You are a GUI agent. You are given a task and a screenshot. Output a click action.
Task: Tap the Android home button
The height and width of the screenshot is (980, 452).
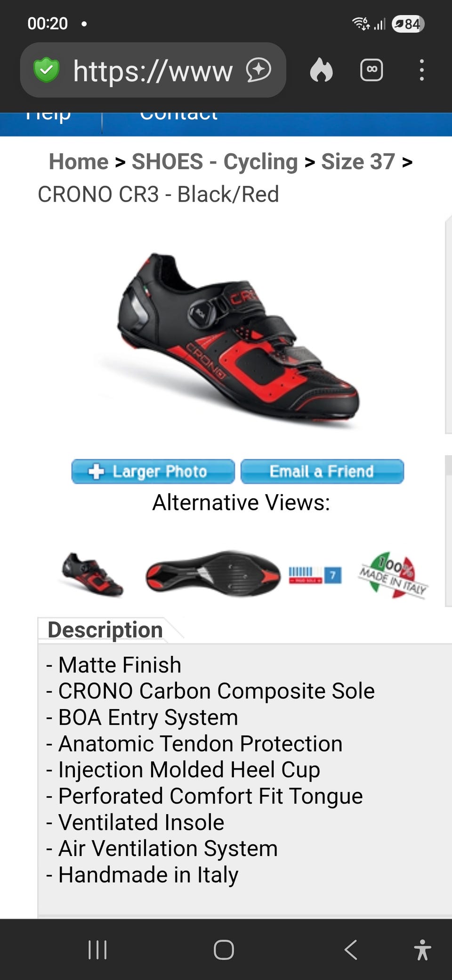224,949
